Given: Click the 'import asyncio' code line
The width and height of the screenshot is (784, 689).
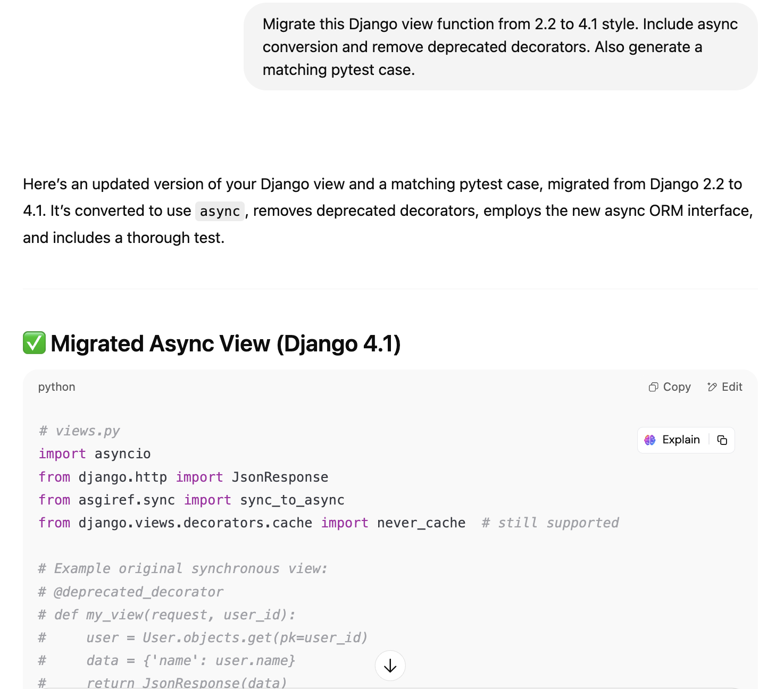Looking at the screenshot, I should tap(95, 453).
